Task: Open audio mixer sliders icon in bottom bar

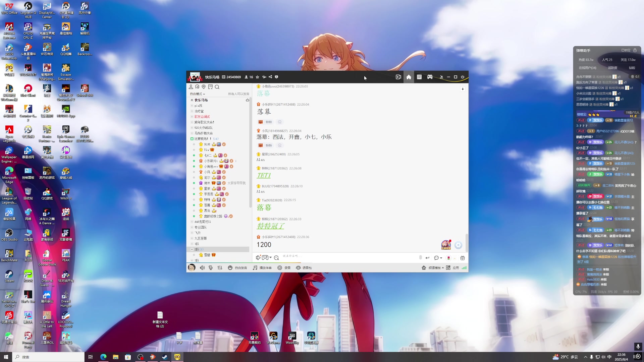Action: (x=220, y=268)
